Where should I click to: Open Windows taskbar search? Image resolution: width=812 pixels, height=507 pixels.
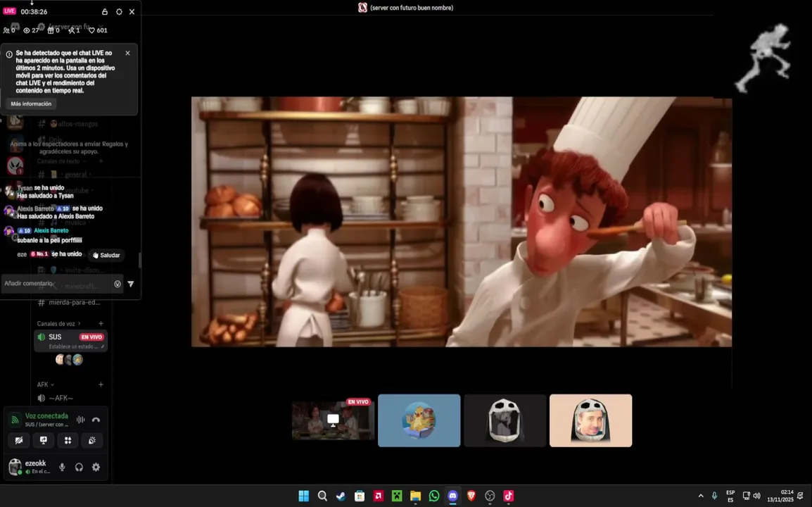pos(323,496)
